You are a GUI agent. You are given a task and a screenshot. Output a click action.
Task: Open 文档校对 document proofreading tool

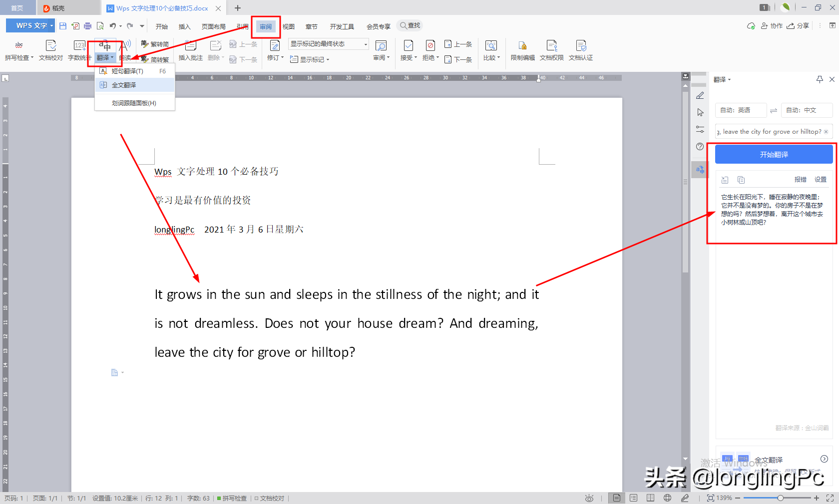pyautogui.click(x=51, y=50)
